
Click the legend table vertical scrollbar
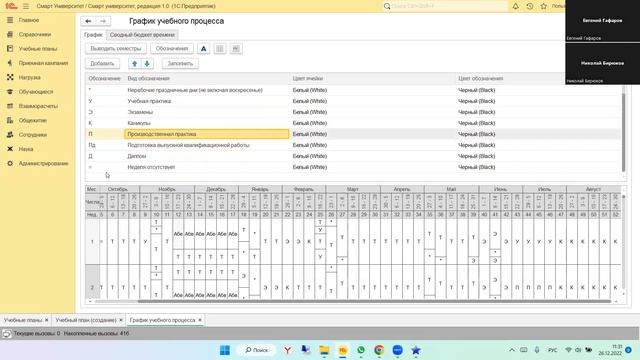pyautogui.click(x=623, y=131)
